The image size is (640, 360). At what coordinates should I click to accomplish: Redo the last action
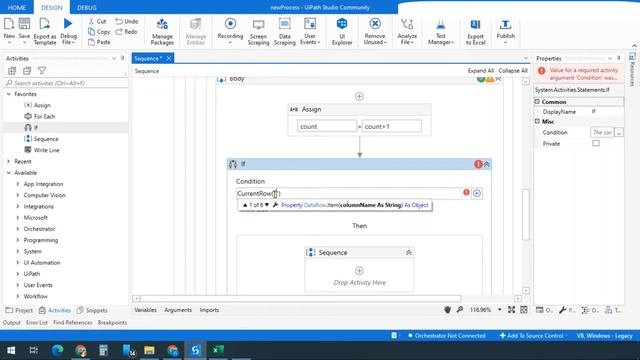pos(127,31)
